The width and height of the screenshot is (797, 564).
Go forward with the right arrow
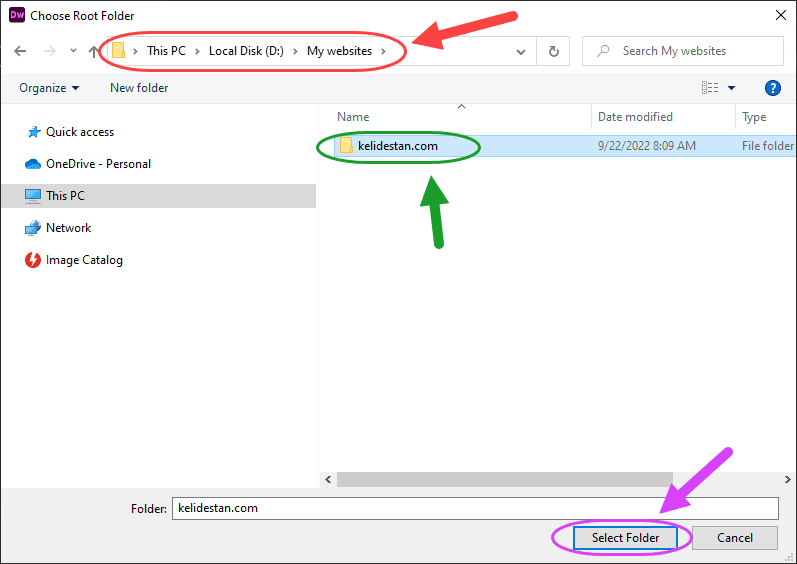coord(49,51)
